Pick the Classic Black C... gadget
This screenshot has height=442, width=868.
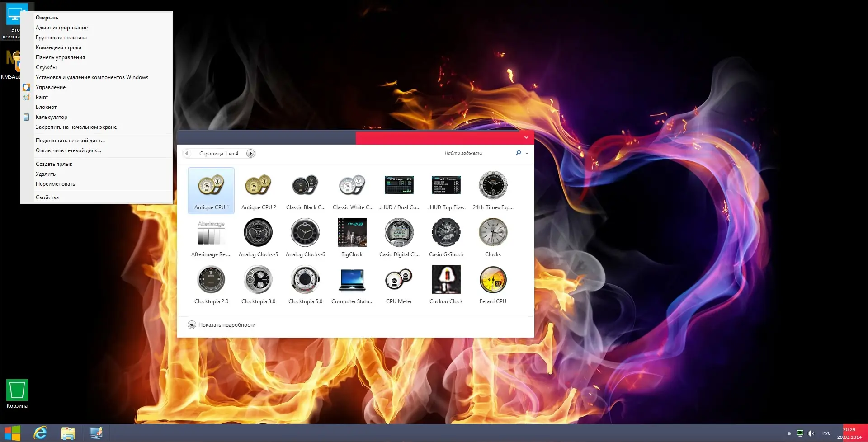(x=306, y=190)
